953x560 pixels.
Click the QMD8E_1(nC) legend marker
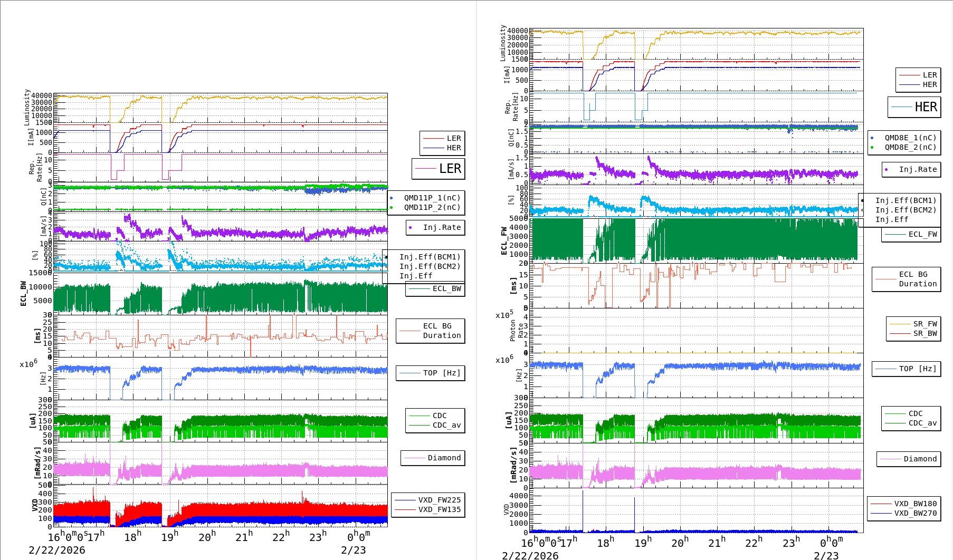click(872, 138)
